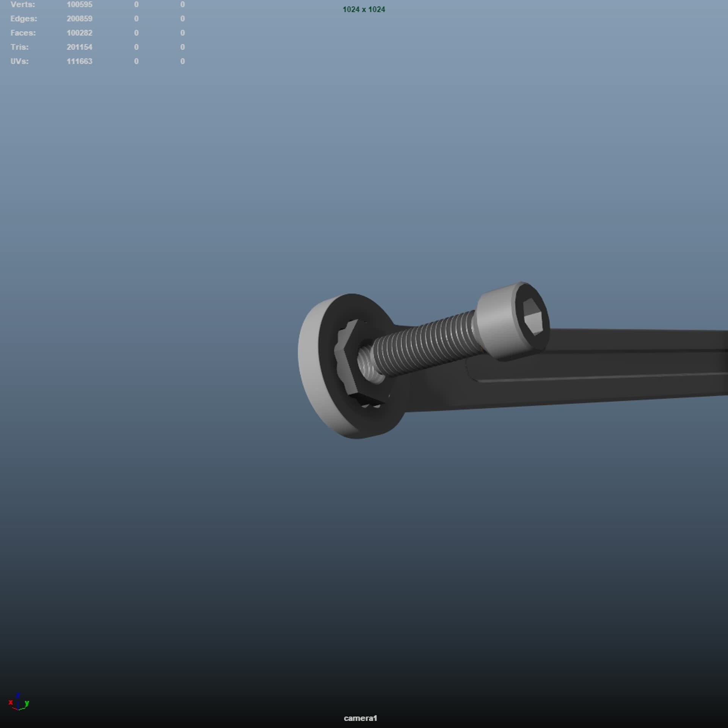The width and height of the screenshot is (728, 728).
Task: Click the Verts HUD label
Action: (23, 5)
